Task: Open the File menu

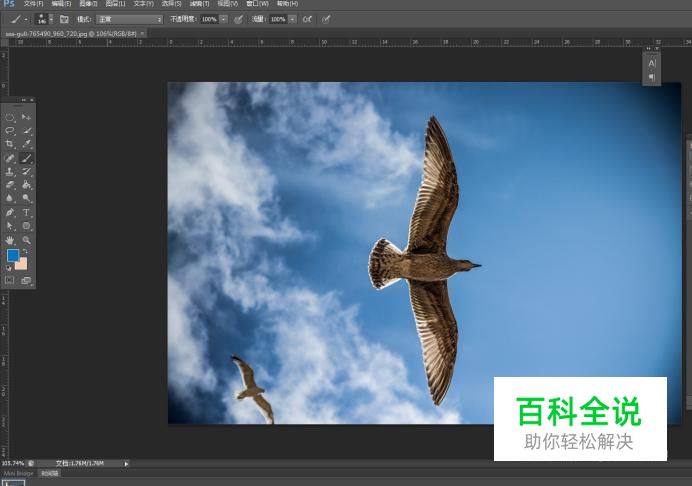Action: tap(34, 4)
